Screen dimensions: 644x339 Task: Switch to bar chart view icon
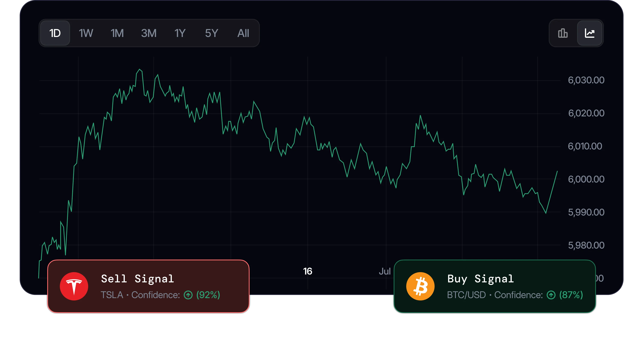pos(563,33)
